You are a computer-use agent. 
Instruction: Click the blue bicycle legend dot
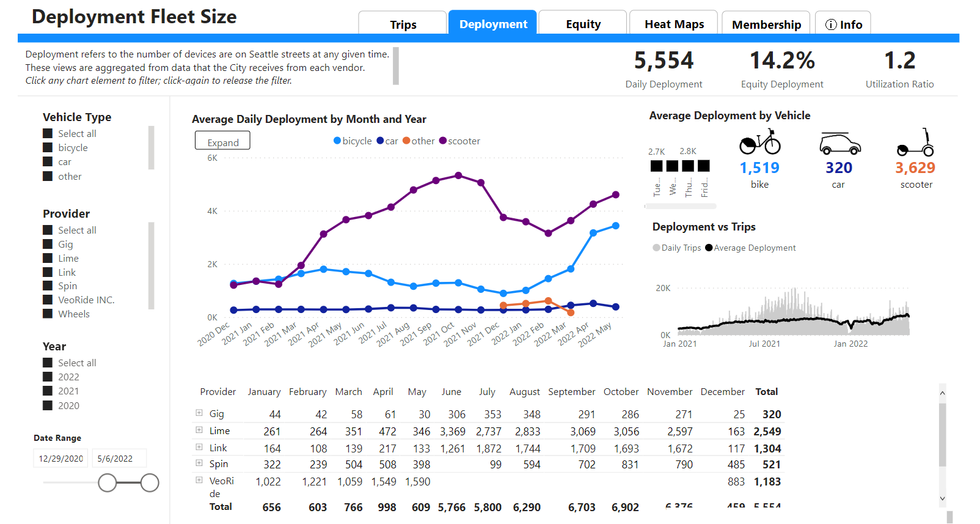point(337,141)
